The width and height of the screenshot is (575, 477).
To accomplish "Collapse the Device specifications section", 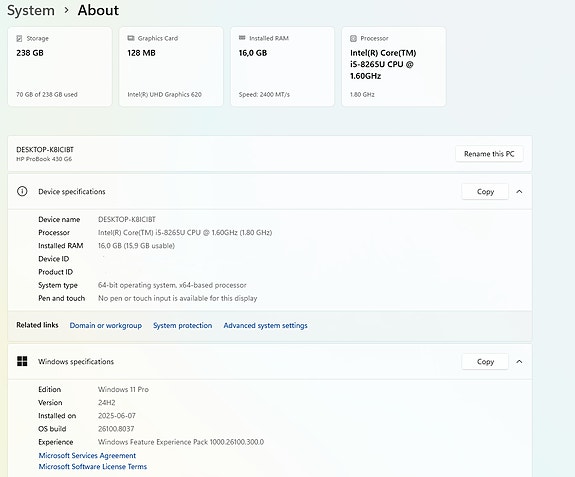I will point(519,191).
